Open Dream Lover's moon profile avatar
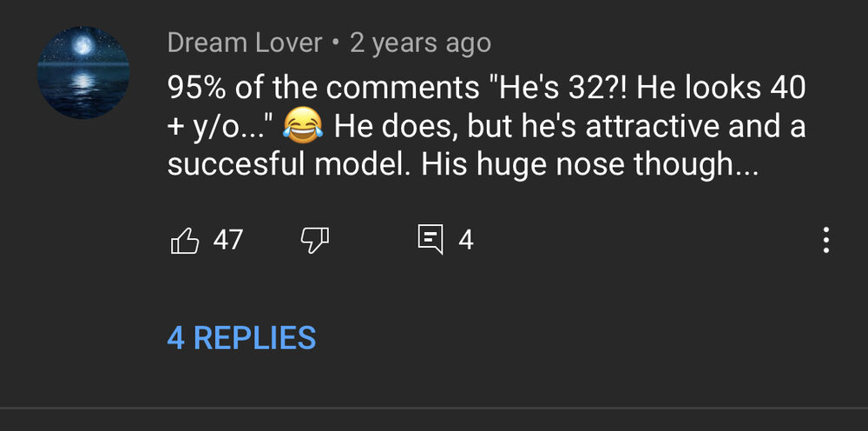Viewport: 868px width, 431px height. click(84, 72)
